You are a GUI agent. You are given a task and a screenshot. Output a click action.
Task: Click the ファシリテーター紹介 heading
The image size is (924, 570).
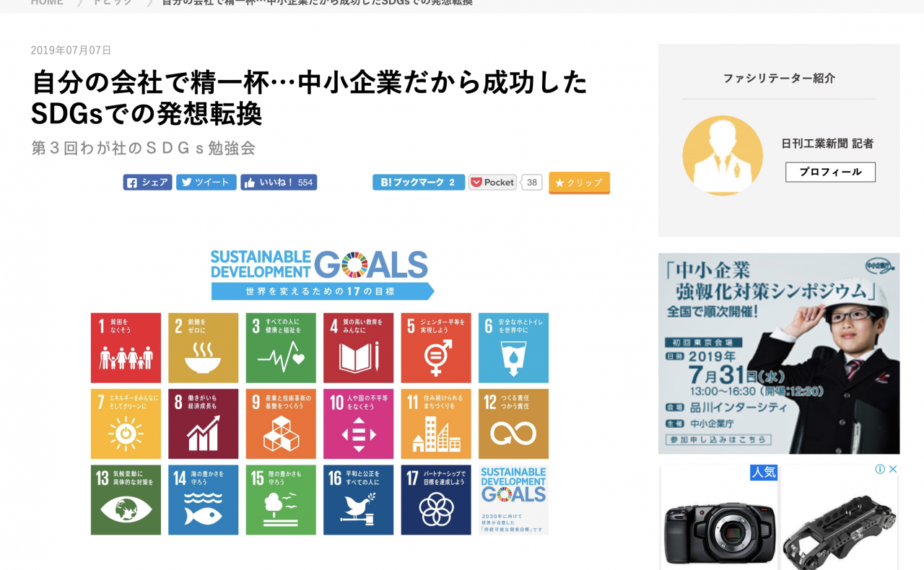pyautogui.click(x=779, y=79)
